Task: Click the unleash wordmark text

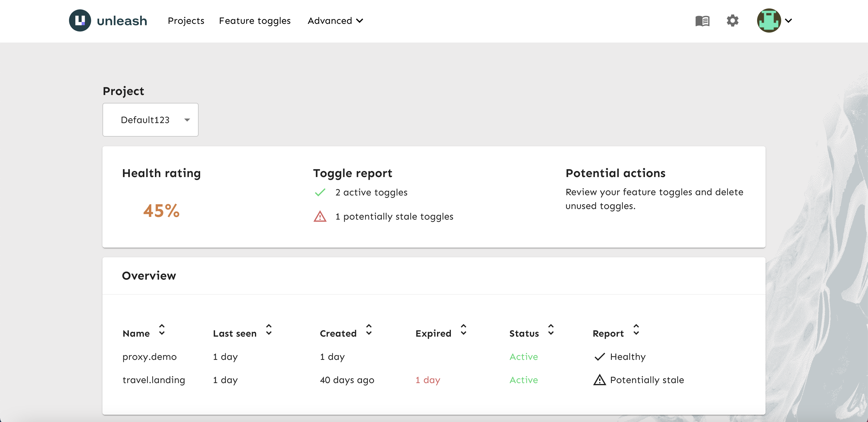Action: coord(122,21)
